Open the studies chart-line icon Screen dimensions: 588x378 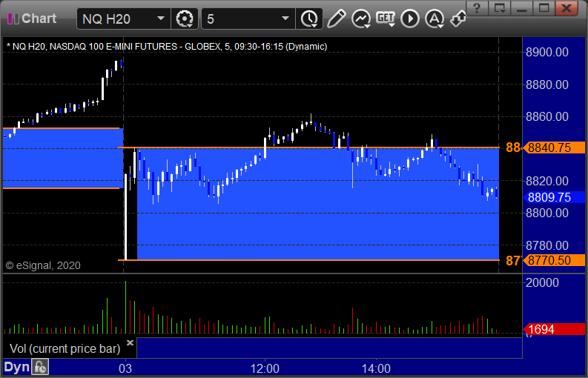point(361,19)
